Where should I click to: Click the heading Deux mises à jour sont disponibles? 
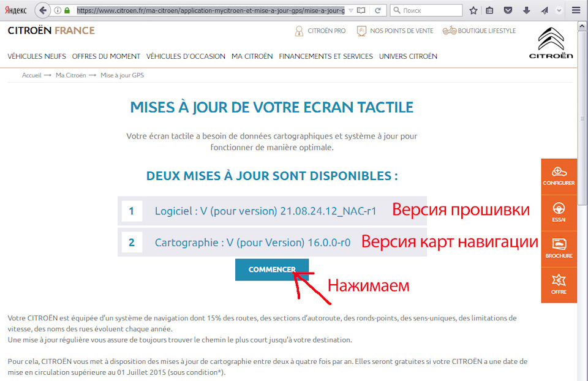tap(272, 176)
